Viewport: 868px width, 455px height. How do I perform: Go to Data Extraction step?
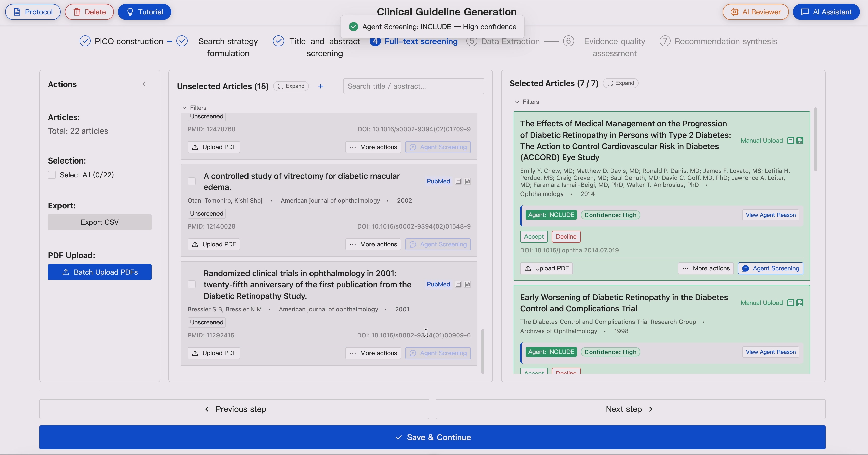[x=503, y=41]
